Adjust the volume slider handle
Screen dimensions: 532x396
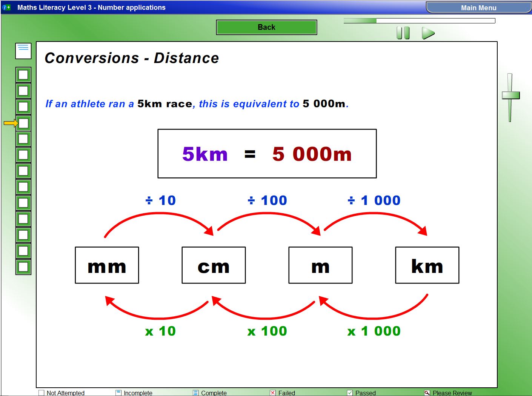510,96
